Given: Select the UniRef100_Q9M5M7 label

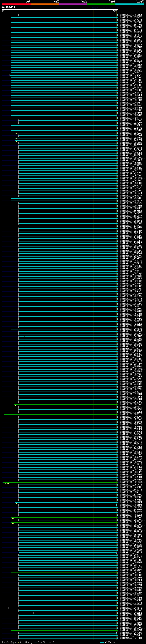Looking at the screenshot, I should pos(131,47).
